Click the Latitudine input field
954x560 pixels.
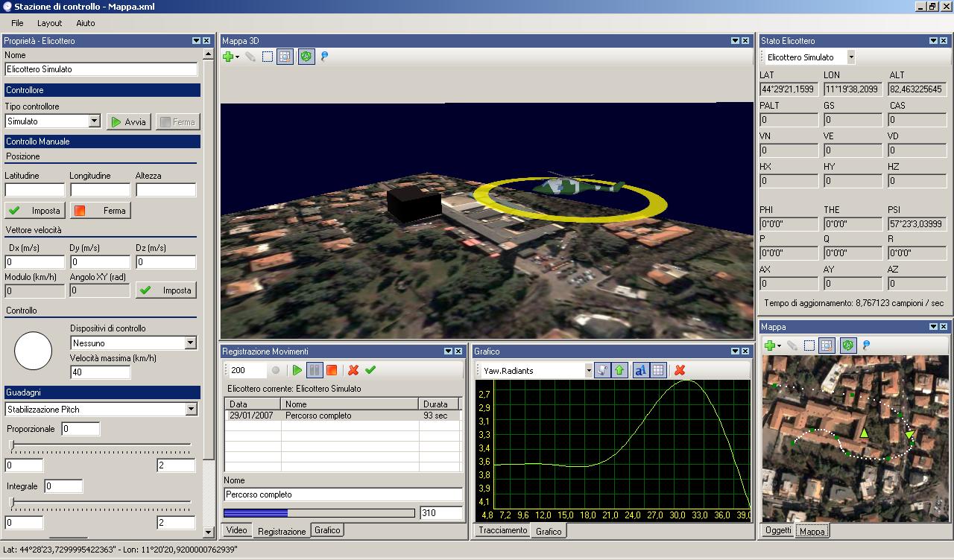[35, 190]
